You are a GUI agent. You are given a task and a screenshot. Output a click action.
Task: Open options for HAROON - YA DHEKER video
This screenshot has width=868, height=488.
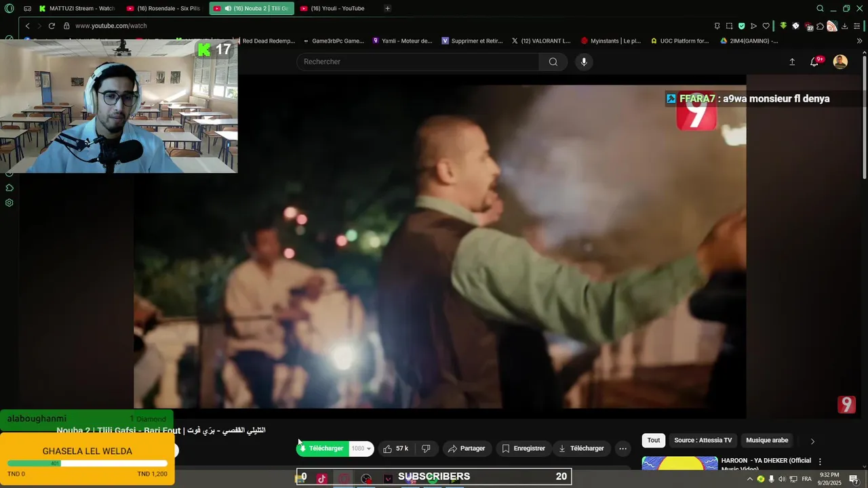820,462
